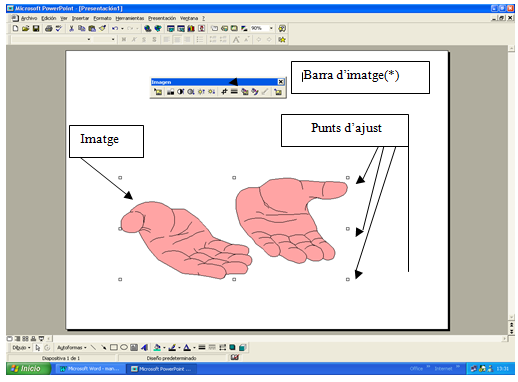This screenshot has width=518, height=382.
Task: Select the Format Painter brush
Action: click(102, 29)
